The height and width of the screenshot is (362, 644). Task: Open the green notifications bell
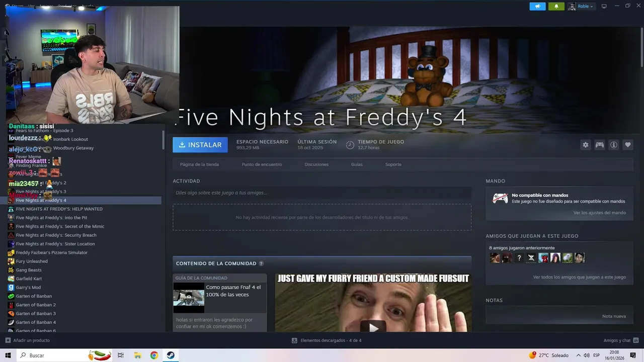556,7
